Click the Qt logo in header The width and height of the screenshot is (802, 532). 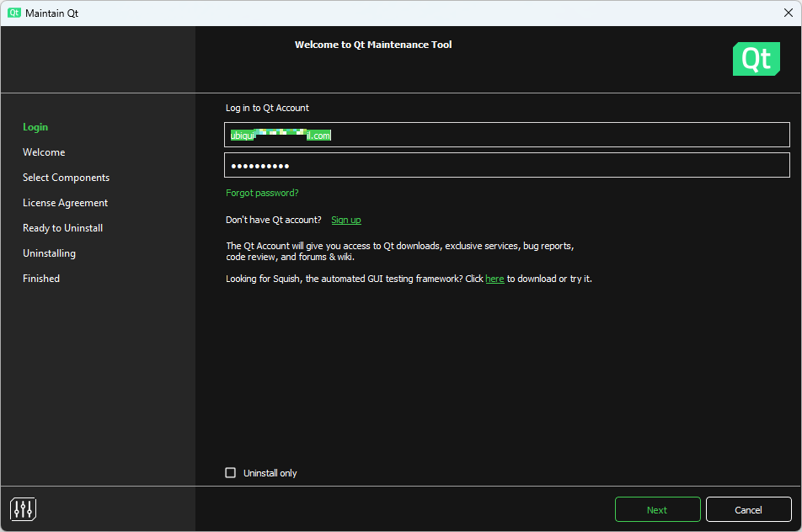pyautogui.click(x=756, y=59)
